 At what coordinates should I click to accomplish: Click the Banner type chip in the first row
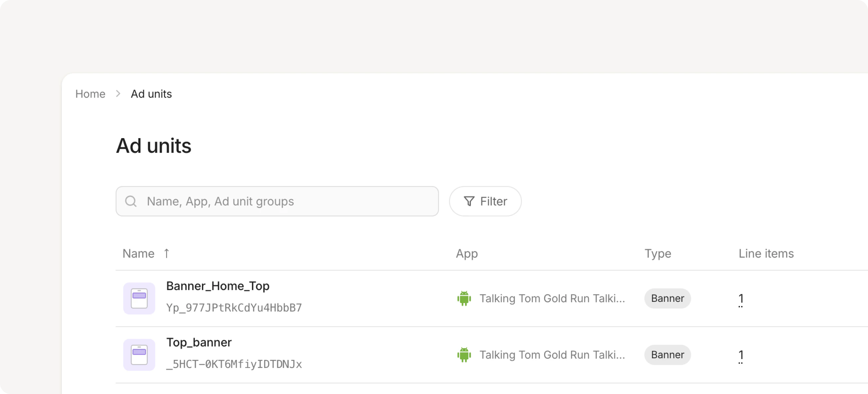[667, 298]
